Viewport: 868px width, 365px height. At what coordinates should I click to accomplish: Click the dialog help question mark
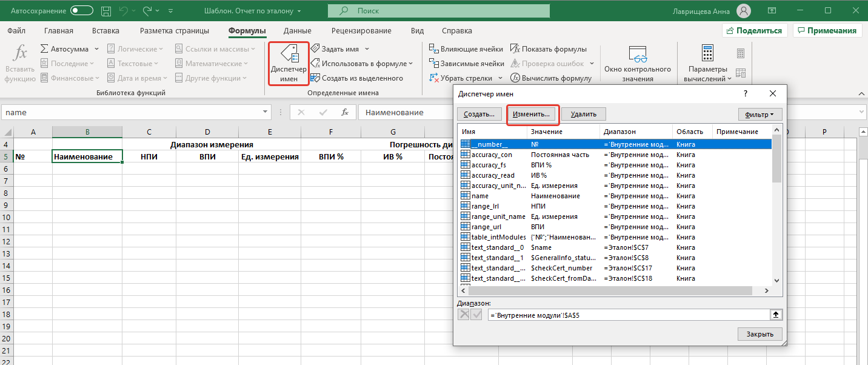[x=745, y=93]
